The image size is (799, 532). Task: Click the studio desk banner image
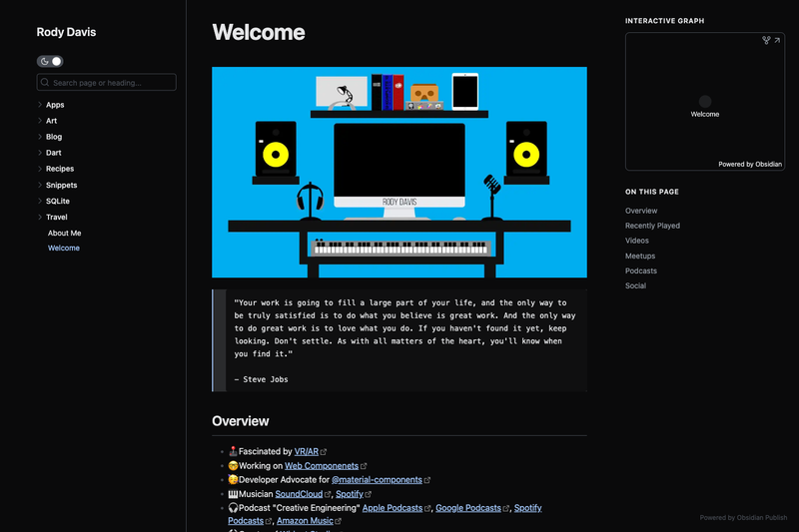[399, 172]
